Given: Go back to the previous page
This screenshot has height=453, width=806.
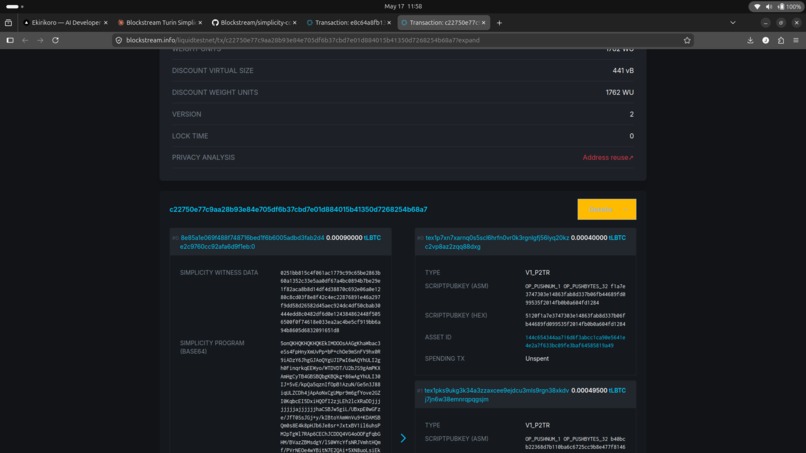Looking at the screenshot, I should [25, 40].
